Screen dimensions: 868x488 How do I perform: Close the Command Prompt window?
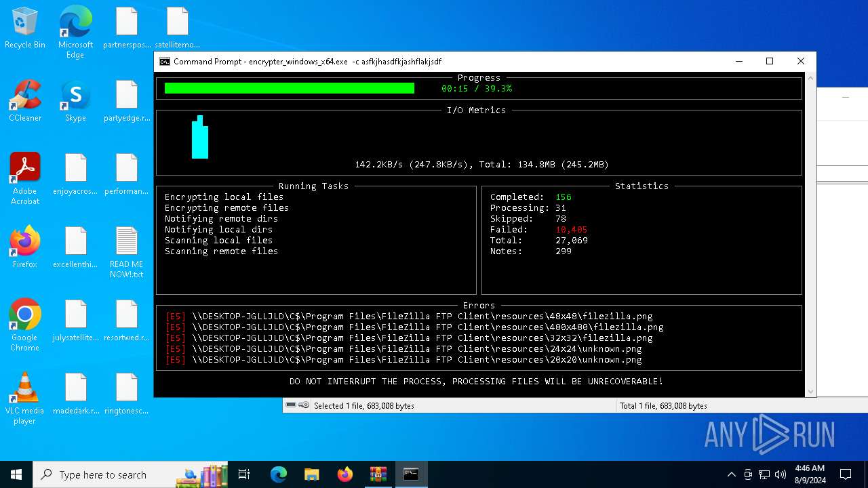tap(801, 61)
